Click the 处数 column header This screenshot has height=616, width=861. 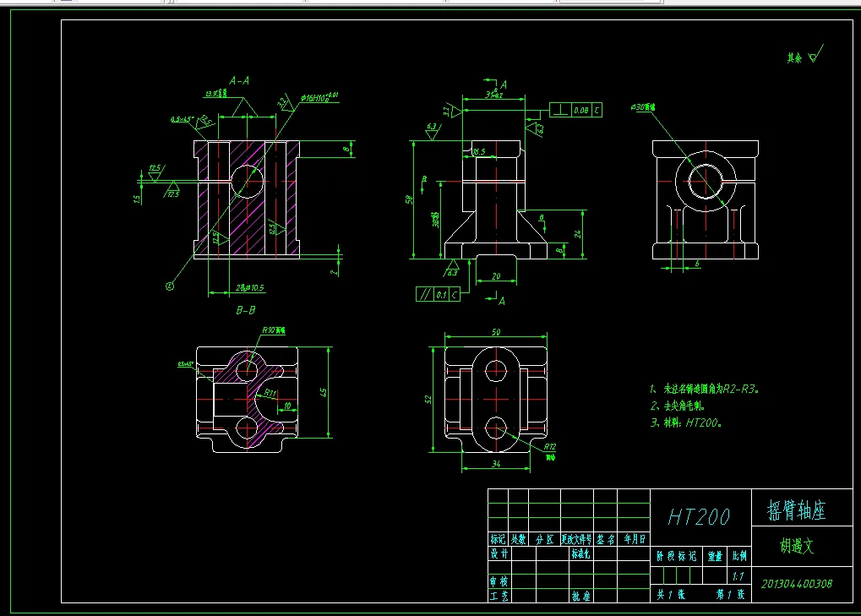point(518,539)
